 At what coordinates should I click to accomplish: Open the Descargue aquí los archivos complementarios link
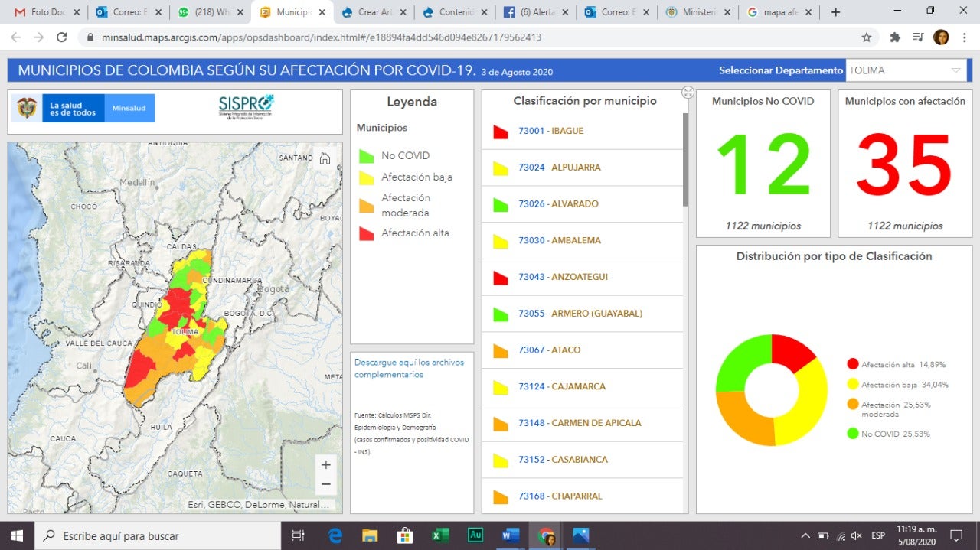click(408, 368)
